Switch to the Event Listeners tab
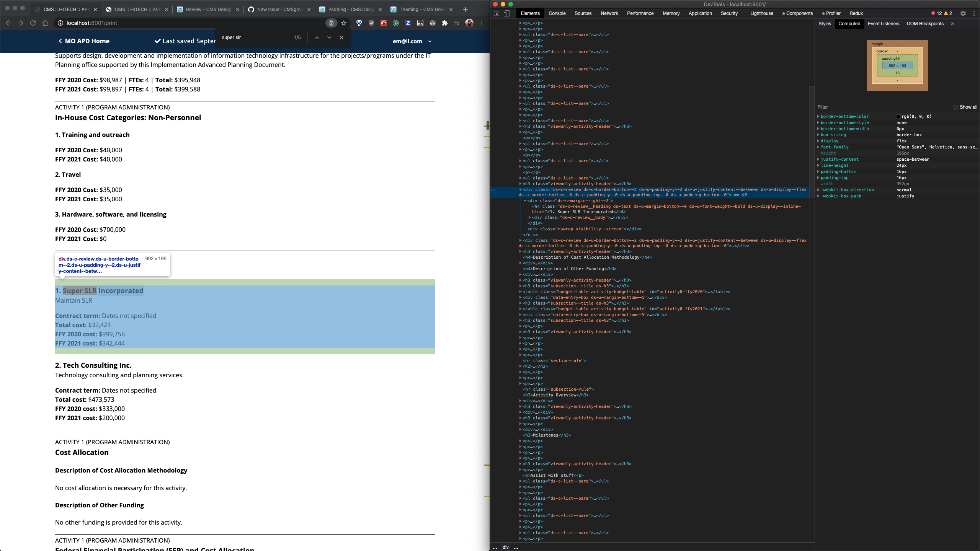Viewport: 980px width, 551px height. click(x=884, y=24)
